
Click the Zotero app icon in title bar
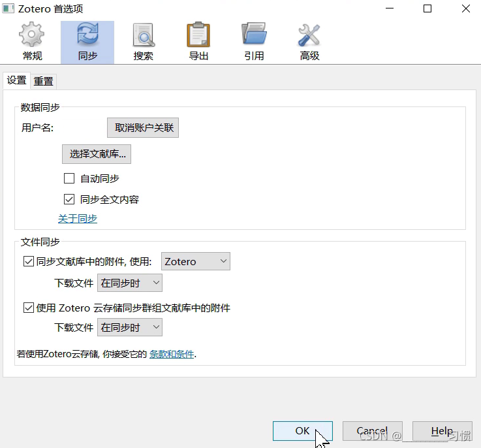[8, 9]
